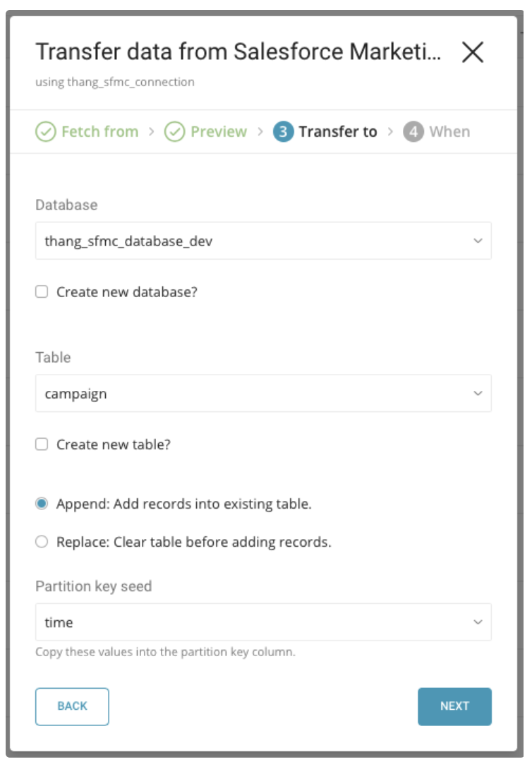Close the transfer data dialog
Image resolution: width=532 pixels, height=762 pixels.
click(472, 52)
